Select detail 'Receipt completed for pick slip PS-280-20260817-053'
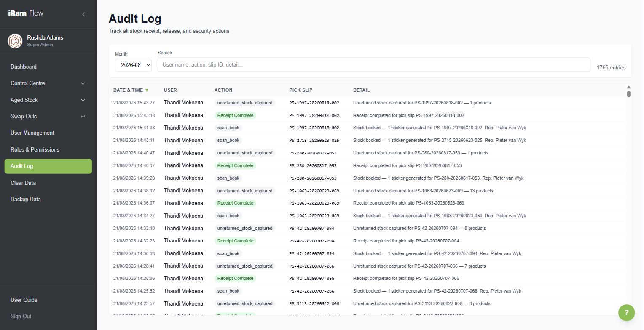The height and width of the screenshot is (330, 644). click(x=407, y=165)
